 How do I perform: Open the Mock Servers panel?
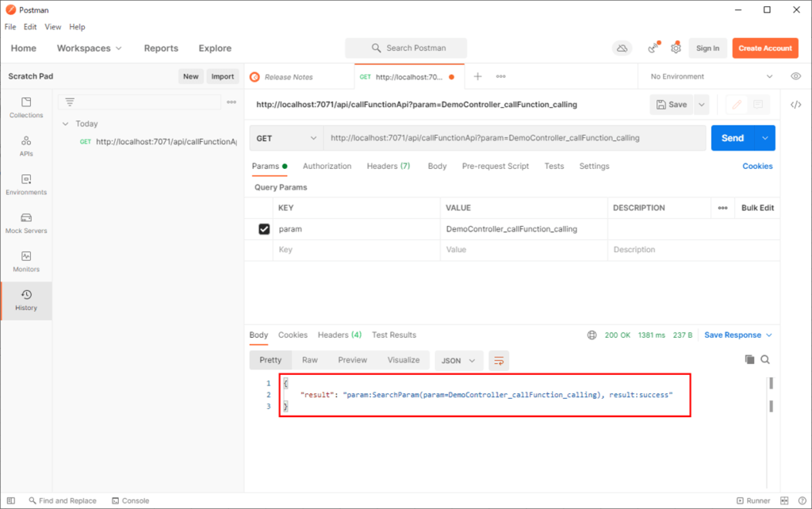25,224
